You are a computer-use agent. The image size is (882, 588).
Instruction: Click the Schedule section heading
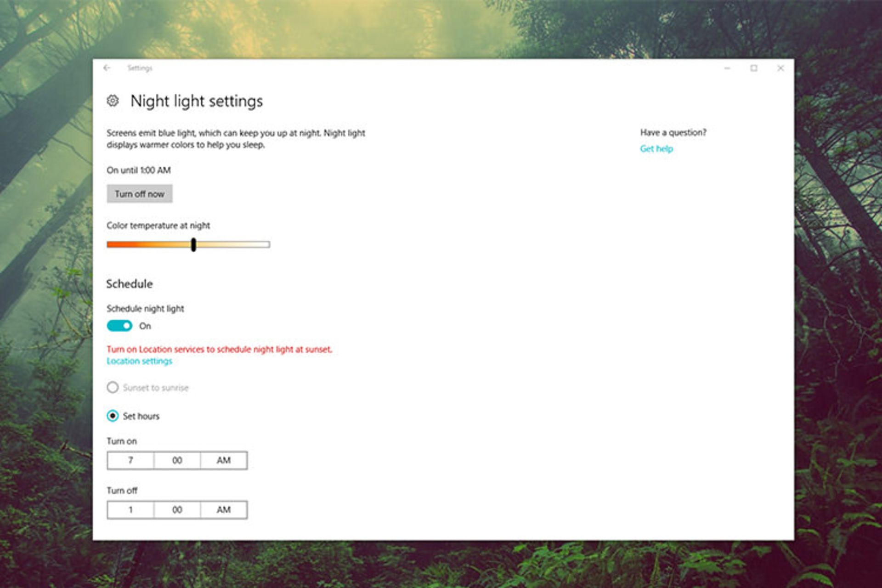point(130,284)
